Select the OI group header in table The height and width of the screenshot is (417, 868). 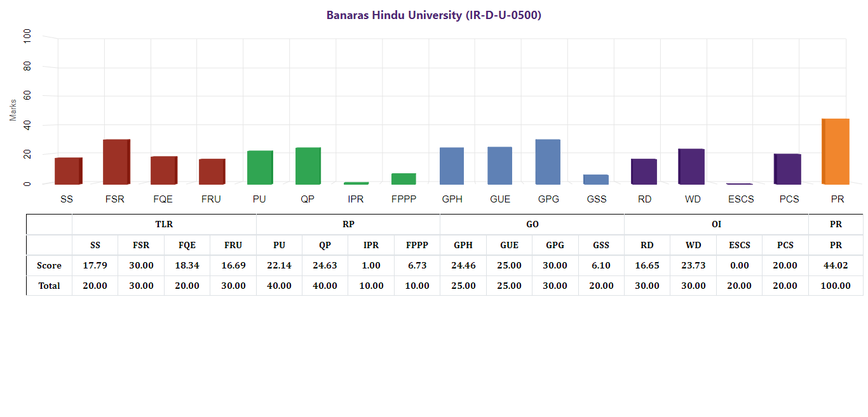(x=716, y=224)
